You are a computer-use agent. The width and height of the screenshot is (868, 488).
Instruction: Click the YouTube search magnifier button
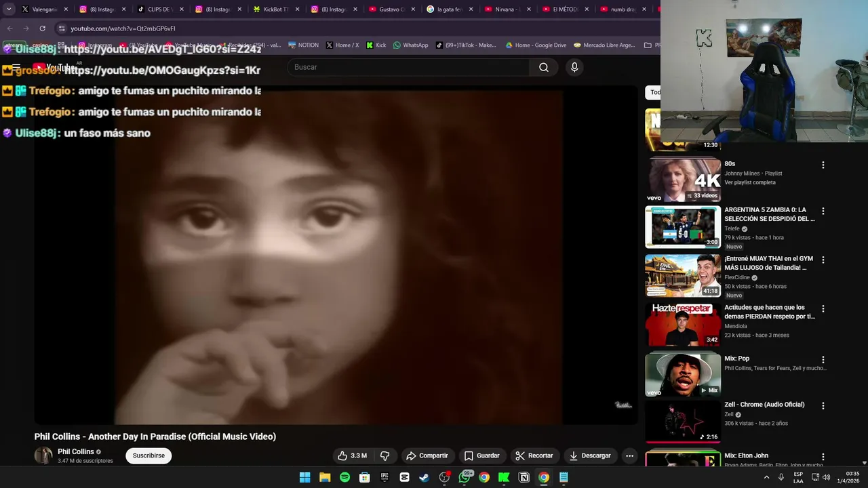tap(544, 67)
